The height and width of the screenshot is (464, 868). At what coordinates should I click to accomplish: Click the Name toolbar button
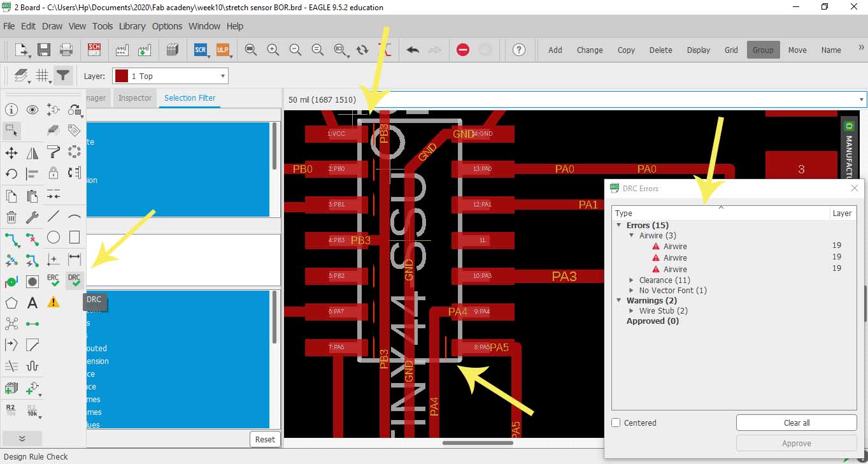point(831,50)
